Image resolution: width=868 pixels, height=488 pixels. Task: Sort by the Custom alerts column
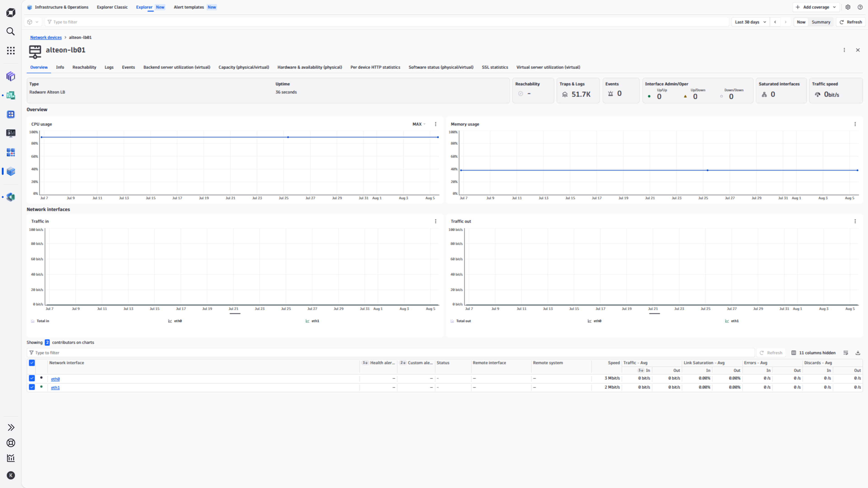click(416, 363)
